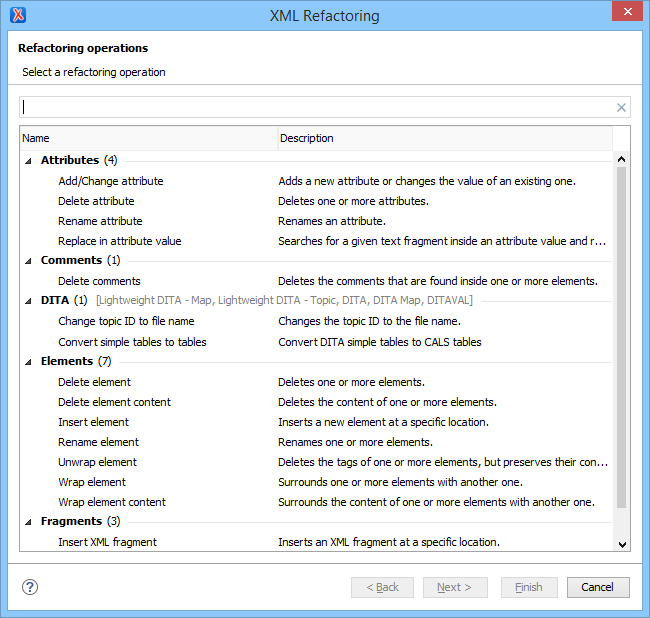Select Add/Change attribute operation
The width and height of the screenshot is (650, 618).
tap(110, 181)
